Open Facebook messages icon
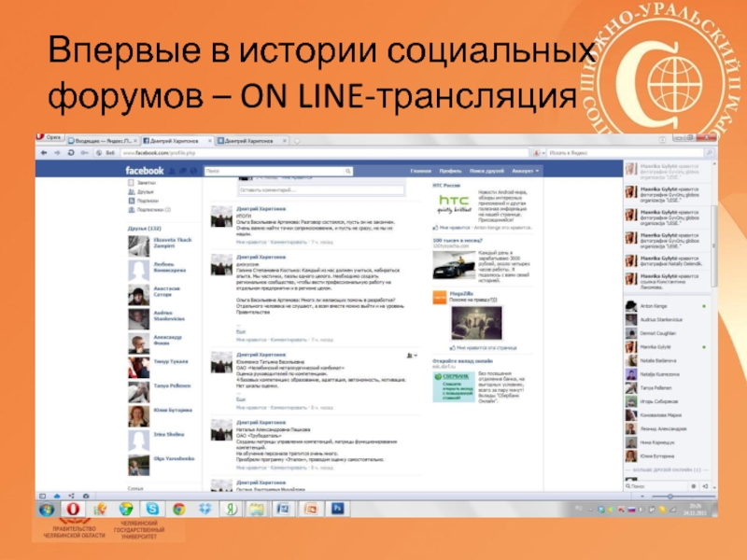 [183, 171]
